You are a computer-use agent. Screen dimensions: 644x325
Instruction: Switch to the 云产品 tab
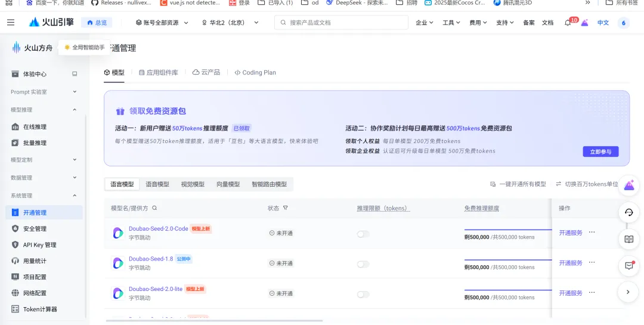coord(206,72)
